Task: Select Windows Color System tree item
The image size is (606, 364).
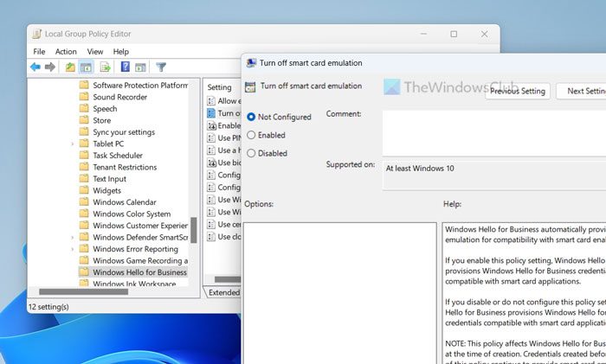Action: click(x=132, y=214)
